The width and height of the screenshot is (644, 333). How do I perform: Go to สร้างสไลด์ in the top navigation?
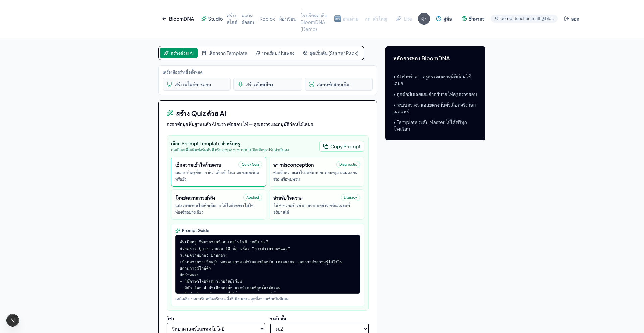click(232, 19)
